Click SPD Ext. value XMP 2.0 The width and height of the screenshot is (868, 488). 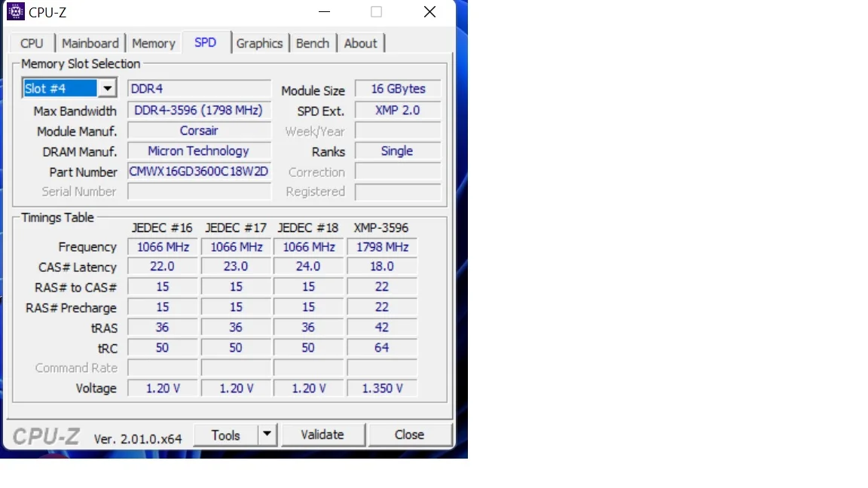click(398, 110)
